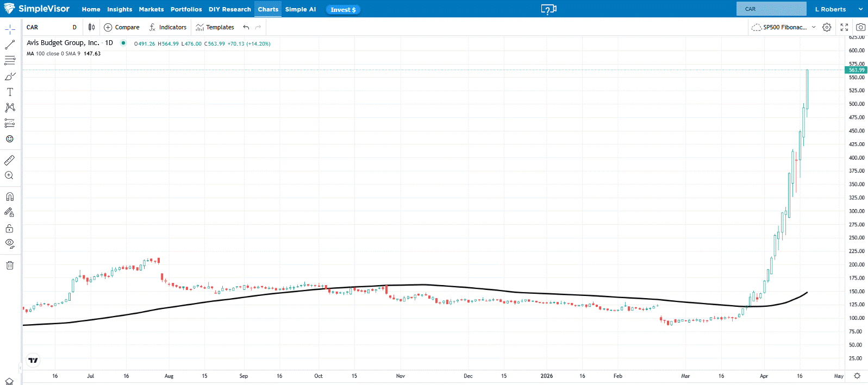Image resolution: width=868 pixels, height=385 pixels.
Task: Toggle lock all drawing tools
Action: point(10,228)
